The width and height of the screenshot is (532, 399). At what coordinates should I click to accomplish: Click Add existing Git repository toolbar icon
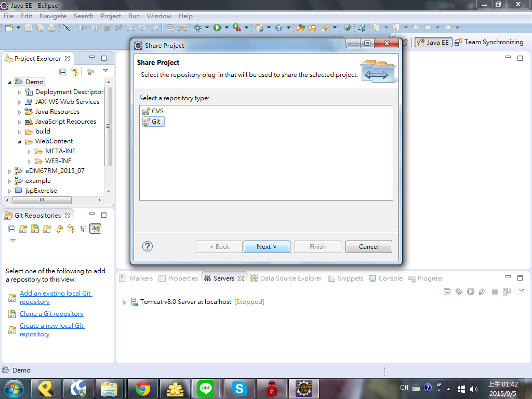(x=23, y=229)
